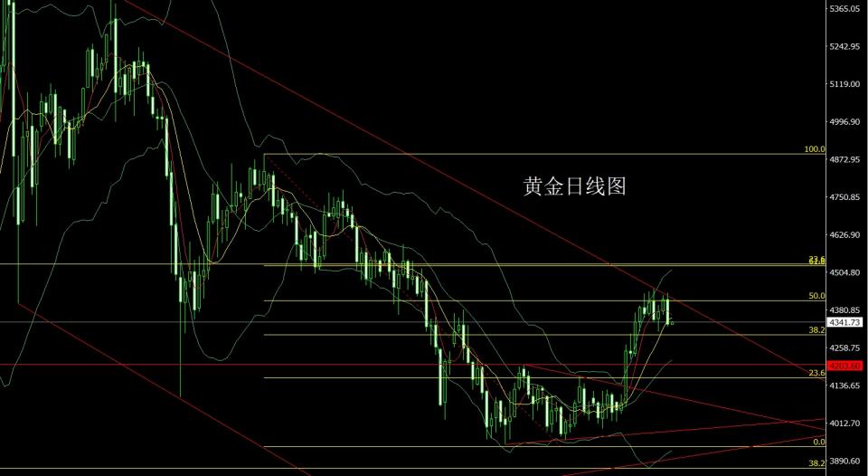Image resolution: width=868 pixels, height=476 pixels.
Task: Select the 5119.00 price axis value
Action: pyautogui.click(x=844, y=84)
